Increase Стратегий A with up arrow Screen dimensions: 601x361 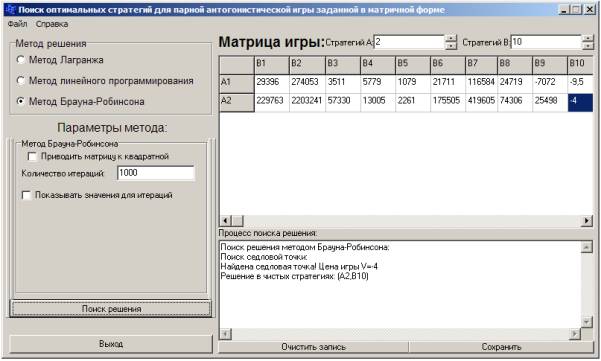(451, 38)
